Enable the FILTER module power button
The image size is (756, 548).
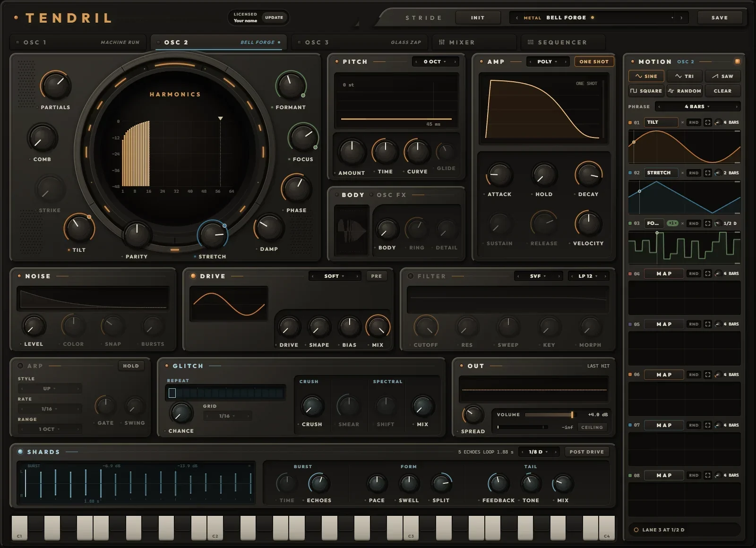411,276
